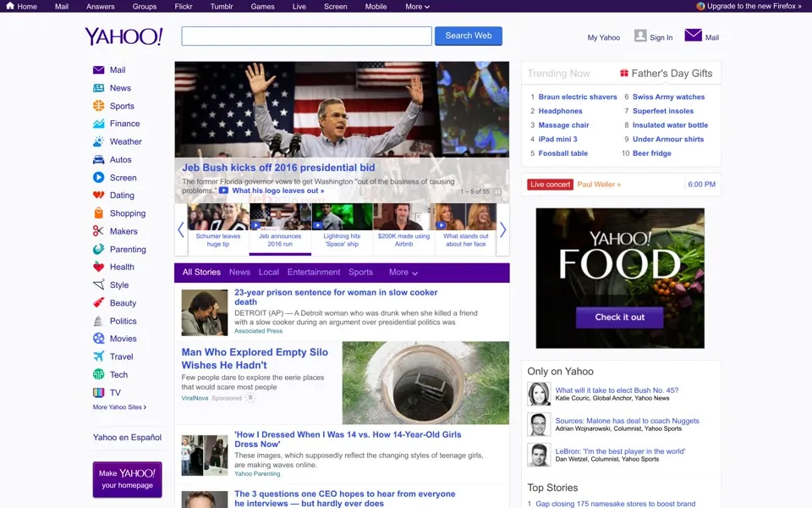Click the Screen play icon in the sidebar
Image resolution: width=812 pixels, height=508 pixels.
tap(98, 177)
